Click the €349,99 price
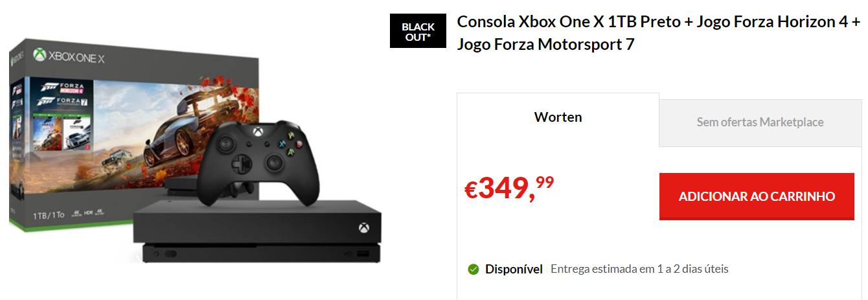Image resolution: width=868 pixels, height=300 pixels. point(509,188)
